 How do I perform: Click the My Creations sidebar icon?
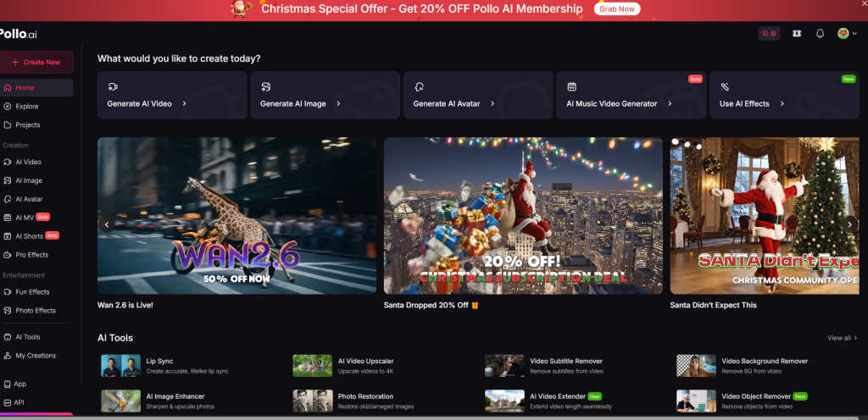pyautogui.click(x=7, y=356)
